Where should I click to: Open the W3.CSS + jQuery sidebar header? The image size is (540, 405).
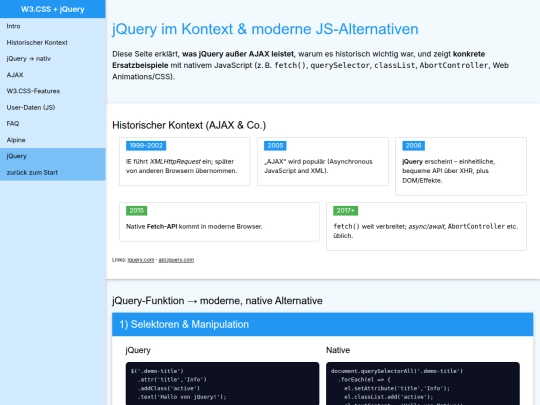(53, 9)
